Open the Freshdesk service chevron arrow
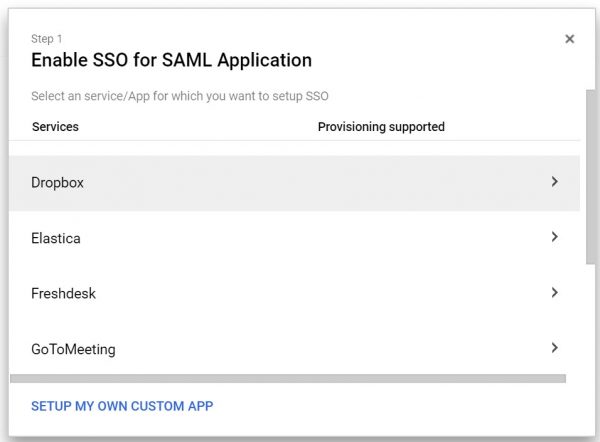The height and width of the screenshot is (442, 600). [x=554, y=292]
